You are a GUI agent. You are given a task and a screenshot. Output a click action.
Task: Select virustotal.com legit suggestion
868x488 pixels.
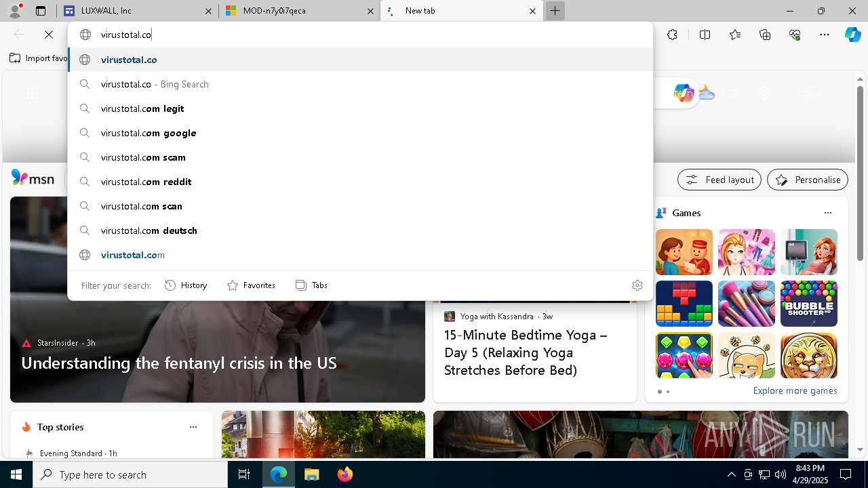(360, 108)
